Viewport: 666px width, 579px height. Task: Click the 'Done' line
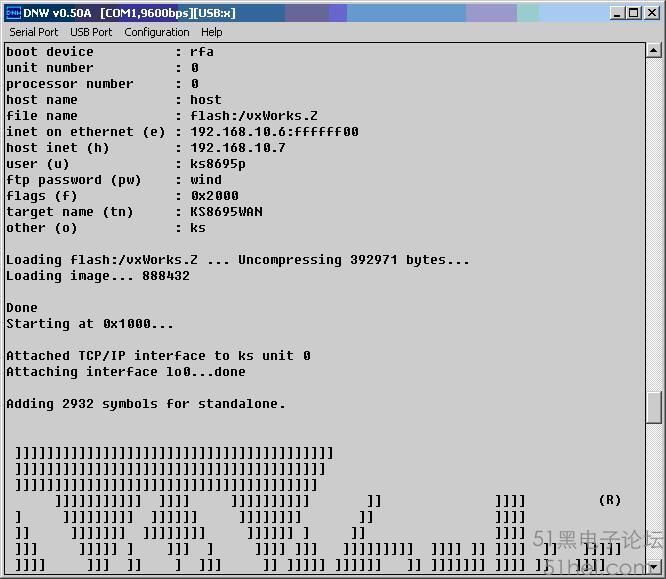pyautogui.click(x=22, y=308)
